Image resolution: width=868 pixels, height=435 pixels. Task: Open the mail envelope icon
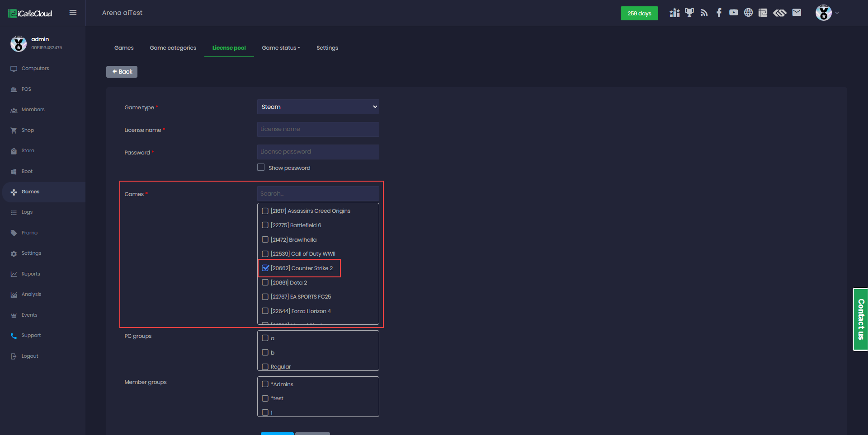(x=797, y=13)
